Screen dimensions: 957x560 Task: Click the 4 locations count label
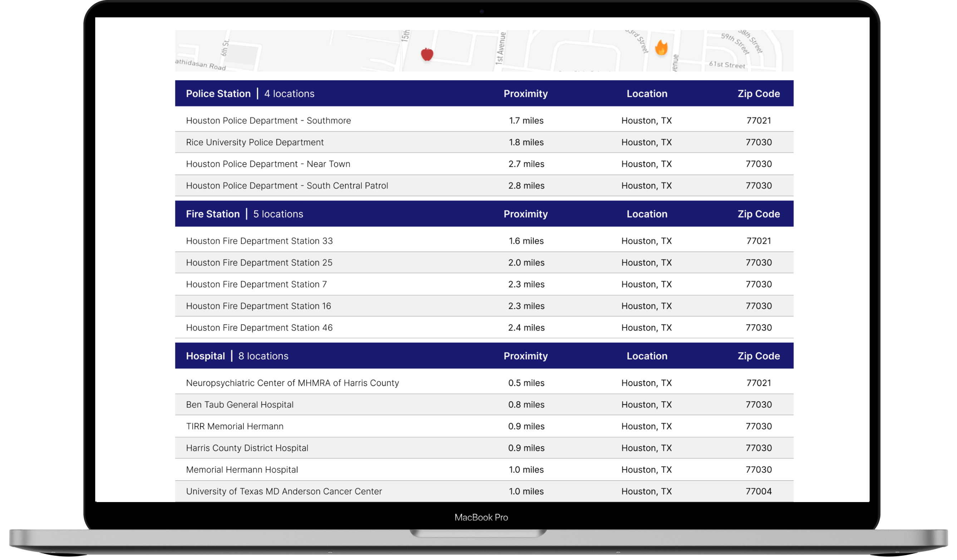pyautogui.click(x=289, y=93)
